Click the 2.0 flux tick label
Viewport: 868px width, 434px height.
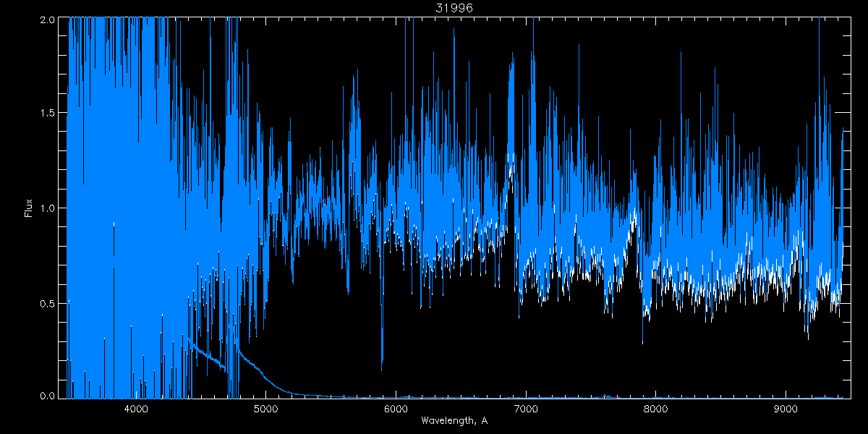coord(48,20)
